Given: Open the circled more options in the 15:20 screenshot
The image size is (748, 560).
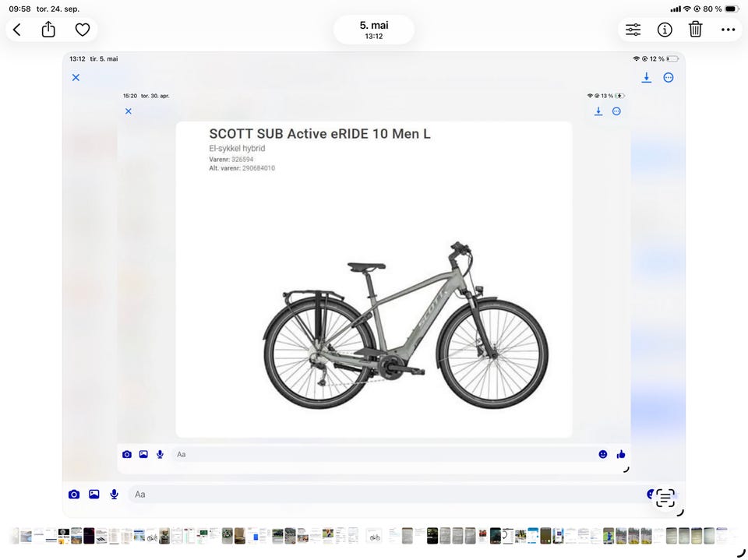Looking at the screenshot, I should pyautogui.click(x=616, y=111).
